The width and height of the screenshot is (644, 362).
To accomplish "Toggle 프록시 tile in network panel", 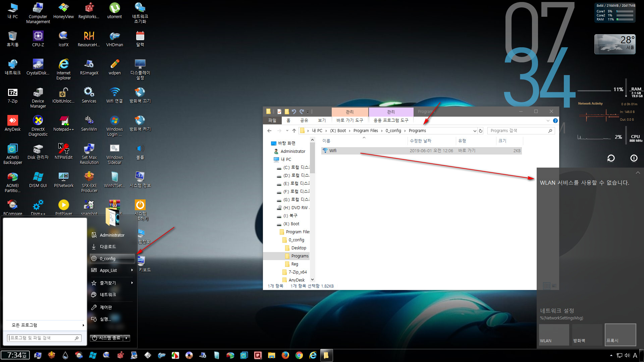I will tap(620, 334).
